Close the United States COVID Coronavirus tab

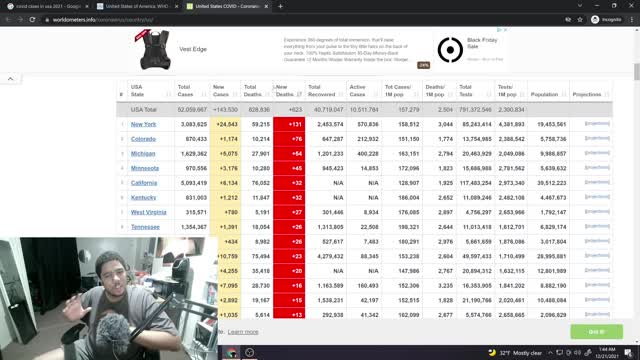tap(266, 6)
